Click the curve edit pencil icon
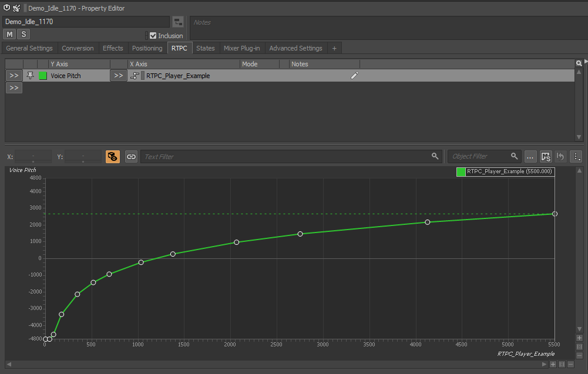The image size is (588, 374). point(354,75)
